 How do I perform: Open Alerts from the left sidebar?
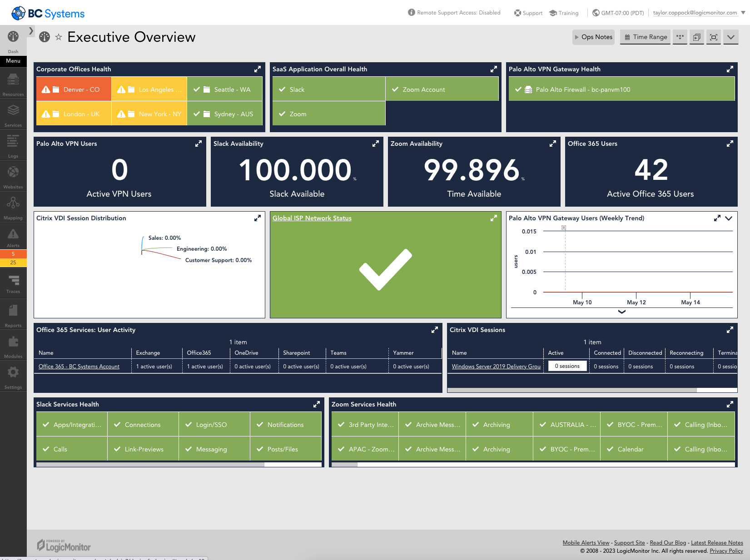(13, 238)
